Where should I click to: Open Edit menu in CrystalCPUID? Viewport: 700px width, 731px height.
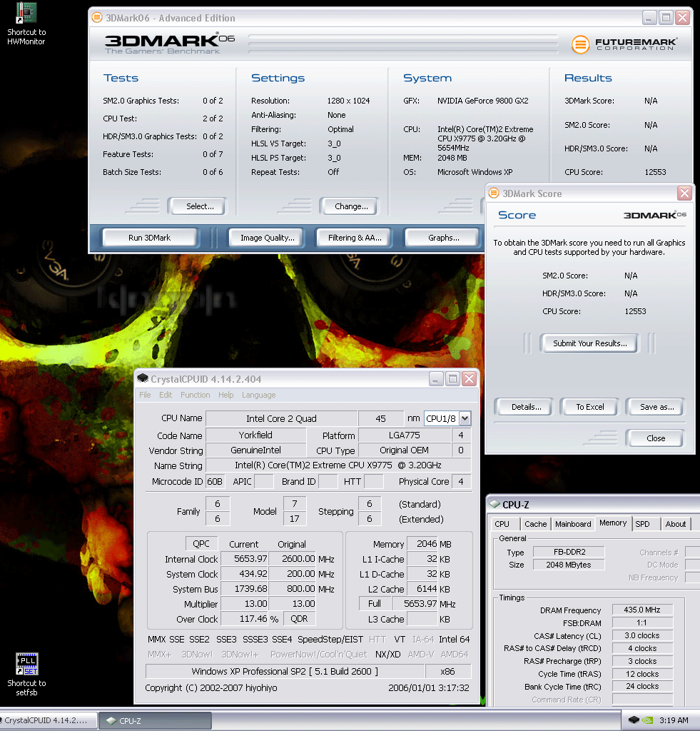click(166, 395)
